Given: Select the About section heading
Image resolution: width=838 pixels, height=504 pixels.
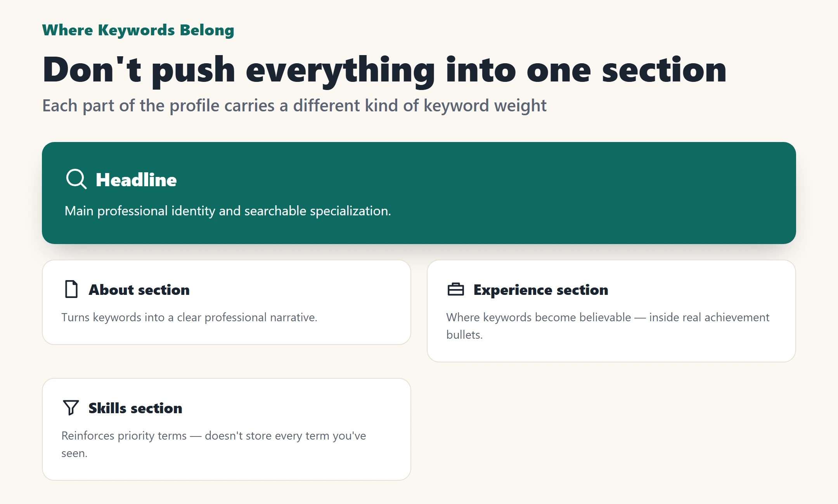Looking at the screenshot, I should coord(139,290).
